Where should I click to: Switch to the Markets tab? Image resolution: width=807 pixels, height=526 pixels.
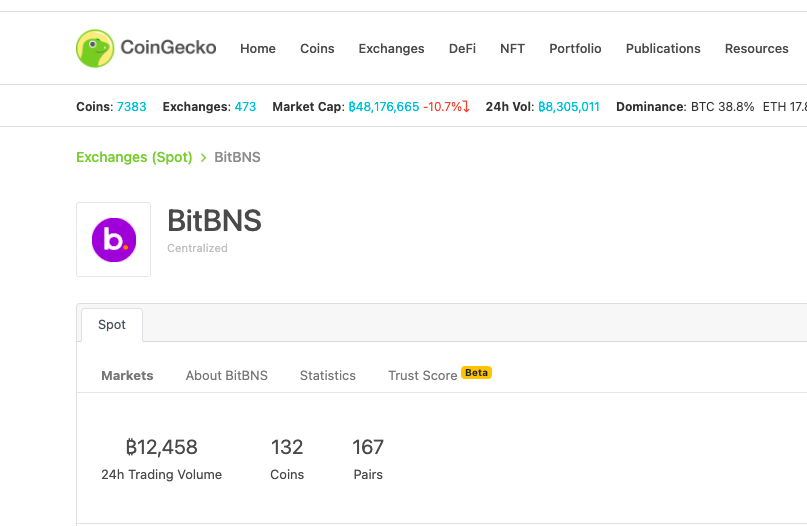(127, 376)
